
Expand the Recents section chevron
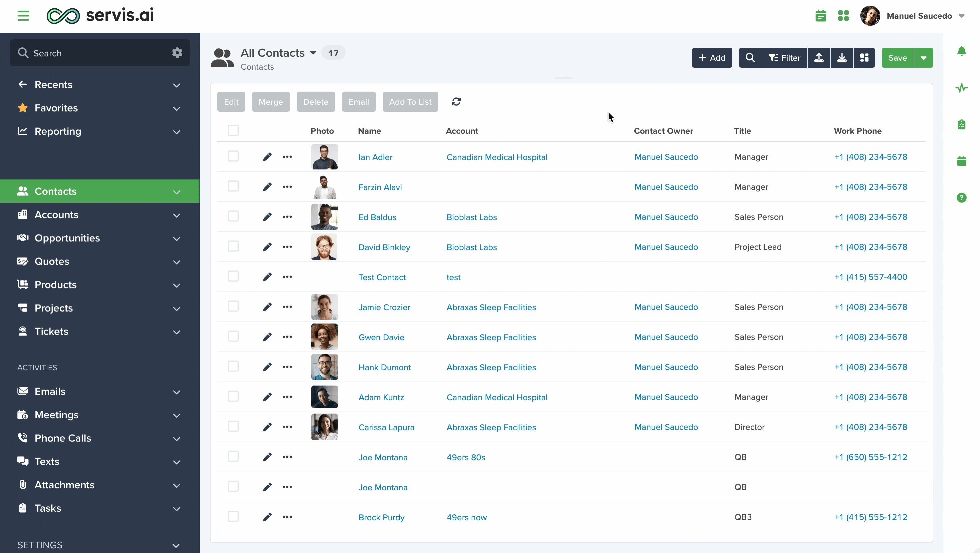point(177,85)
